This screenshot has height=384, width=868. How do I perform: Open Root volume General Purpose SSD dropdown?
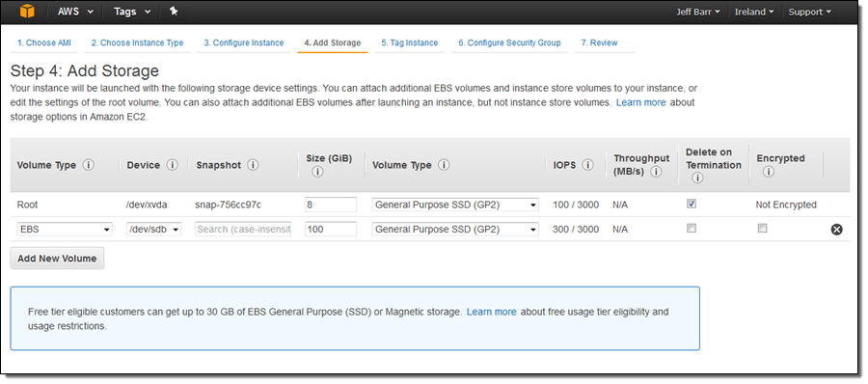[455, 205]
